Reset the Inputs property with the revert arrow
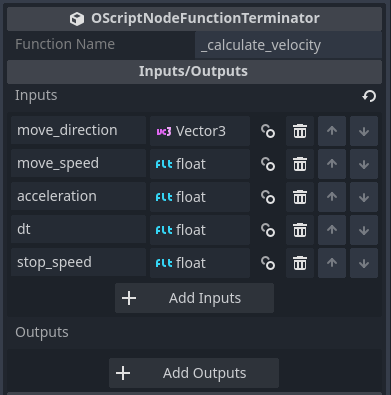391x395 pixels. pyautogui.click(x=369, y=96)
